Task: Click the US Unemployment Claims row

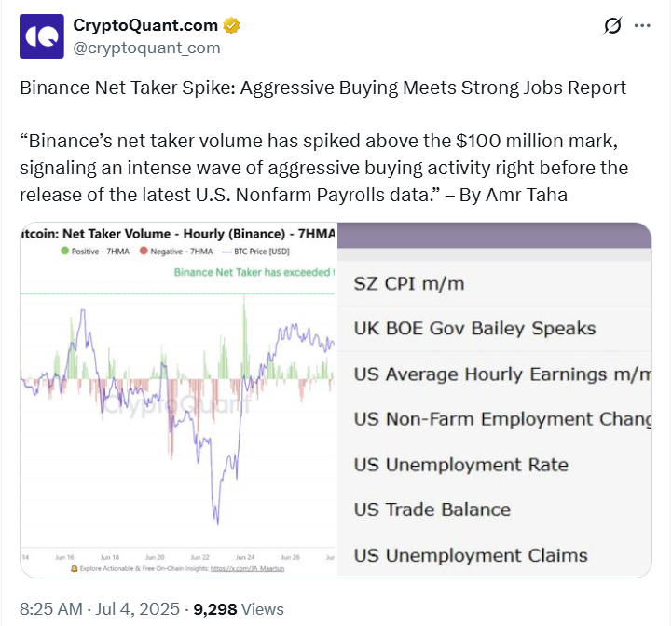Action: click(471, 555)
